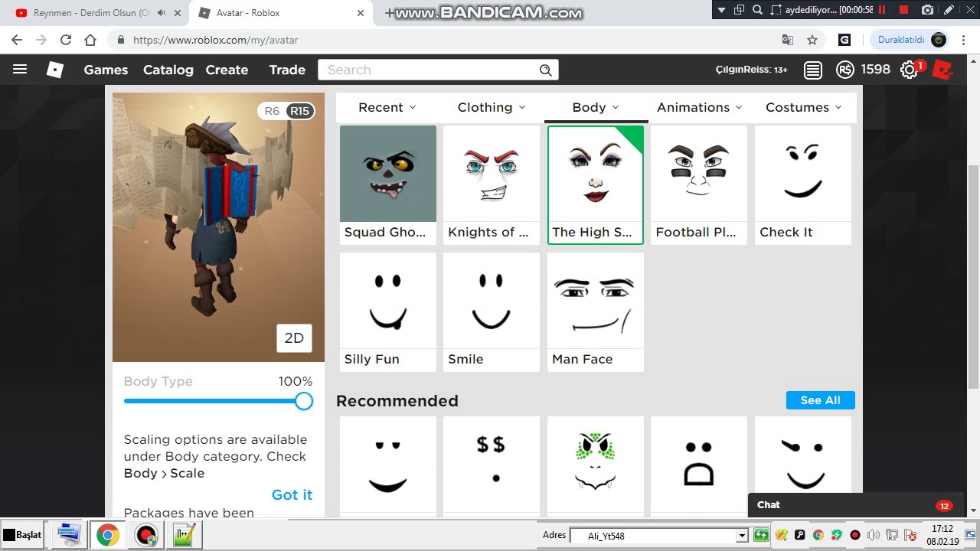Open the Catalog page

click(168, 70)
